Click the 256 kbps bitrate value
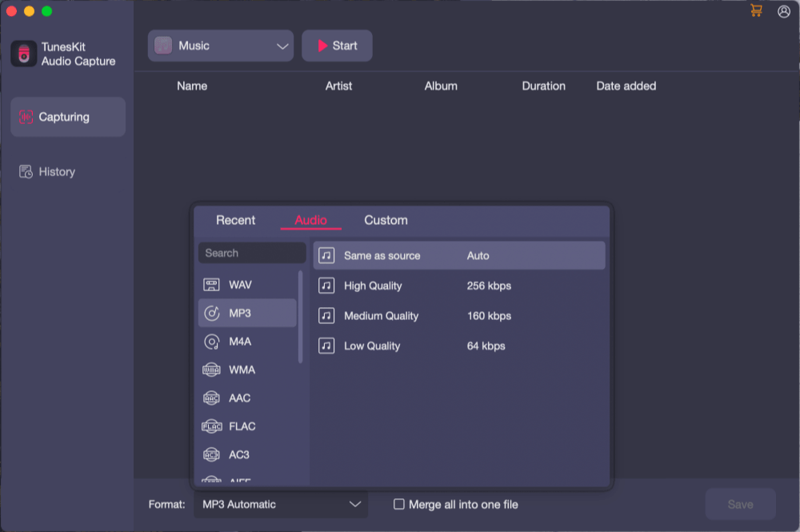This screenshot has height=532, width=800. point(489,286)
